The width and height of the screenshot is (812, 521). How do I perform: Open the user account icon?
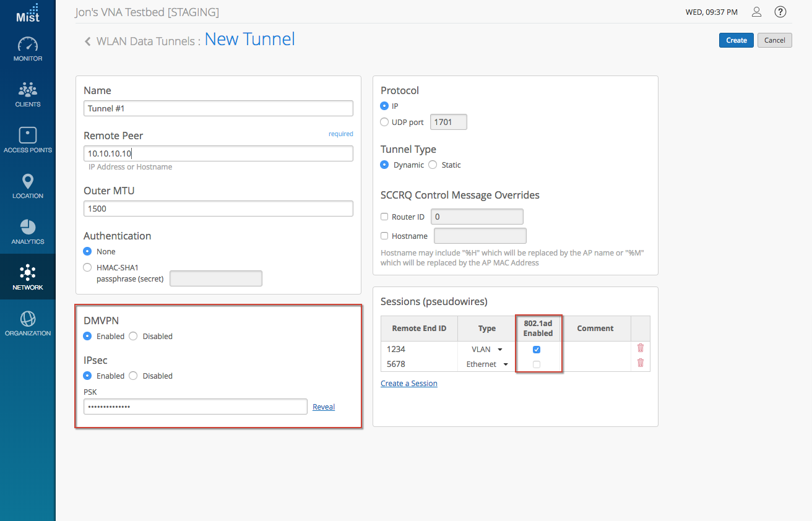click(x=756, y=12)
